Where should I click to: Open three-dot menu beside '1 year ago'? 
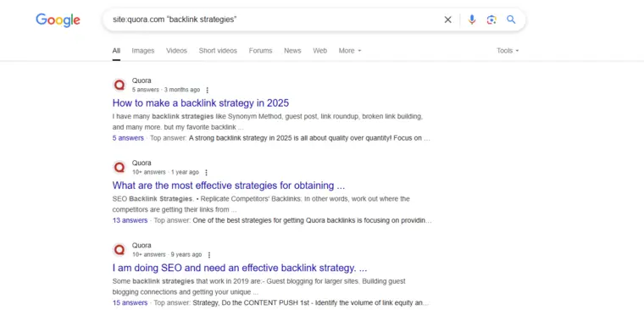206,173
